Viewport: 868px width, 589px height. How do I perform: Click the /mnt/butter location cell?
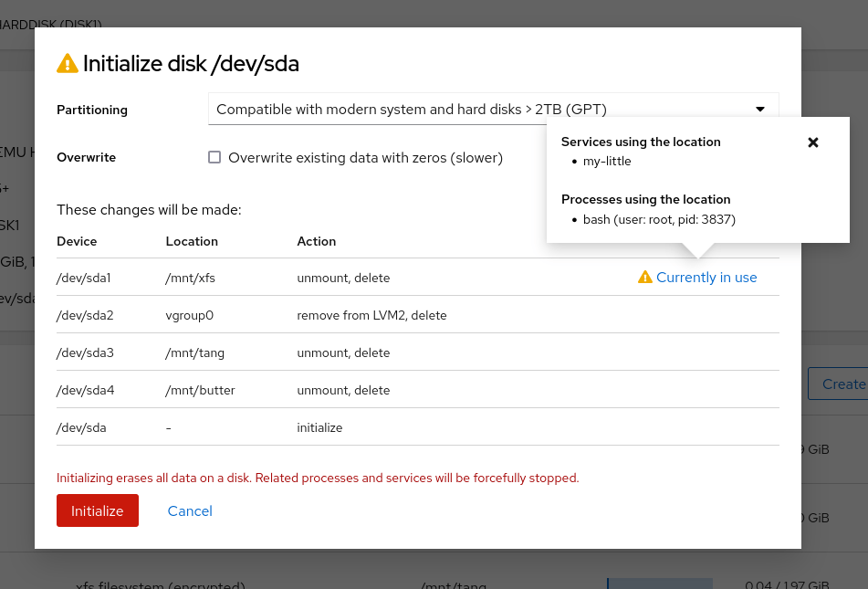coord(200,390)
